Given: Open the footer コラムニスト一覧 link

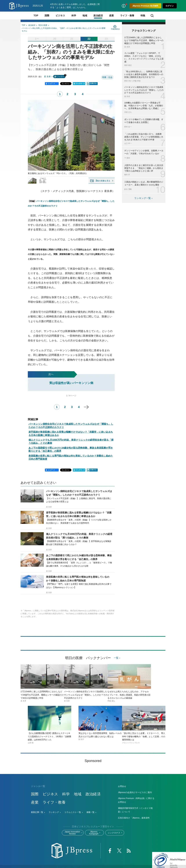Looking at the screenshot, I should pyautogui.click(x=74, y=812).
